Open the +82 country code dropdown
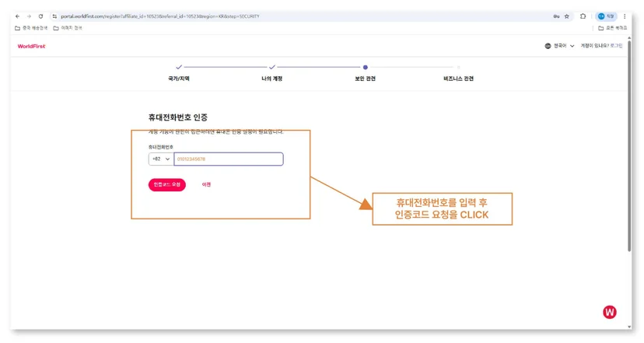 pos(161,159)
